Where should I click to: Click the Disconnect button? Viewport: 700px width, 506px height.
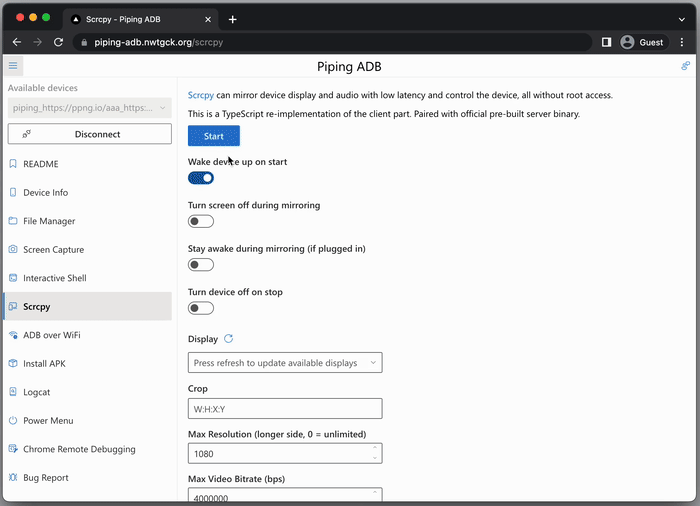tap(89, 134)
